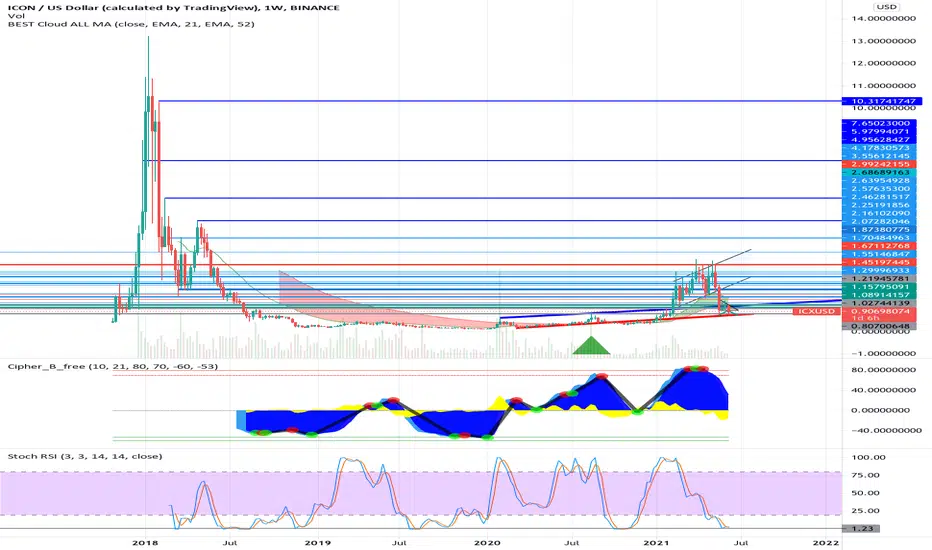Image resolution: width=932 pixels, height=550 pixels.
Task: Click the gray 0.80700648 price label
Action: coord(879,326)
